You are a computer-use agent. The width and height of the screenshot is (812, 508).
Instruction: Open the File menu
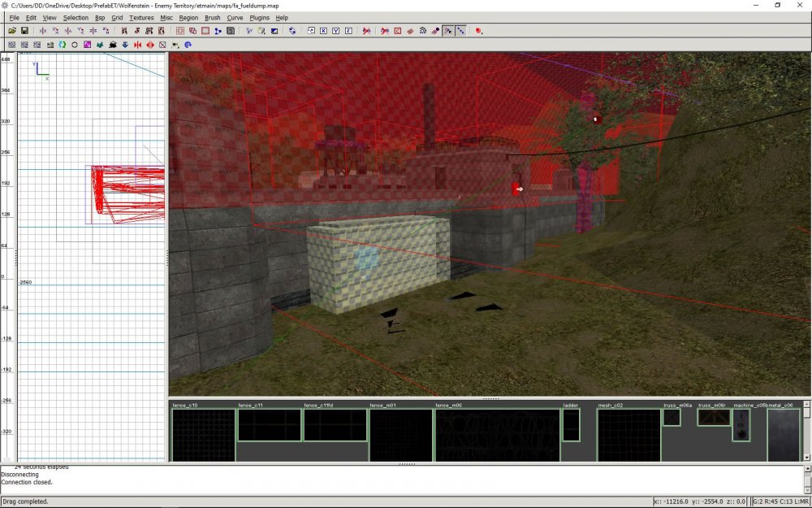pyautogui.click(x=14, y=18)
